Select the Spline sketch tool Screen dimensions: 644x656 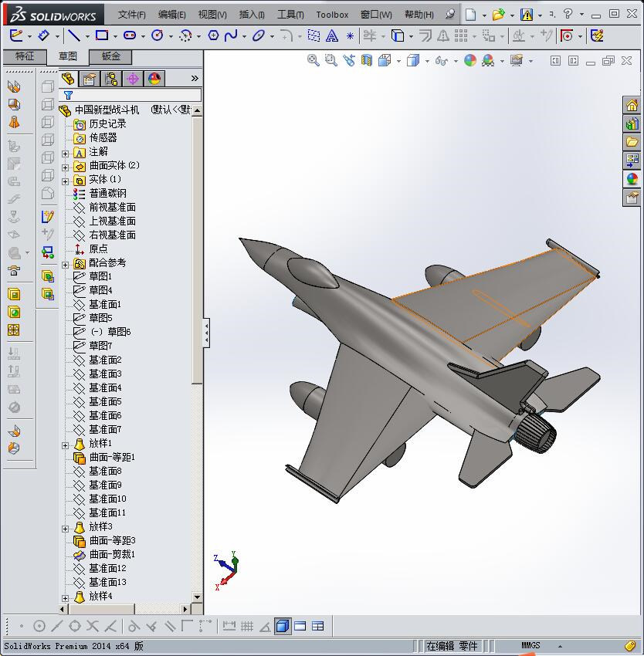click(231, 36)
